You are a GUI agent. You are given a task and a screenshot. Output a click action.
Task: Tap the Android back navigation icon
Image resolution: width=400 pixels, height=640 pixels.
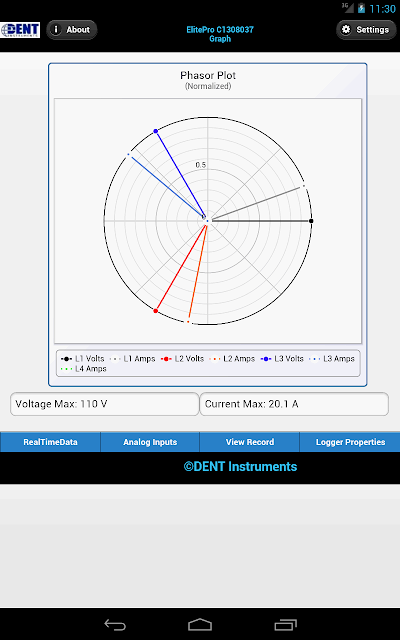[x=115, y=624]
